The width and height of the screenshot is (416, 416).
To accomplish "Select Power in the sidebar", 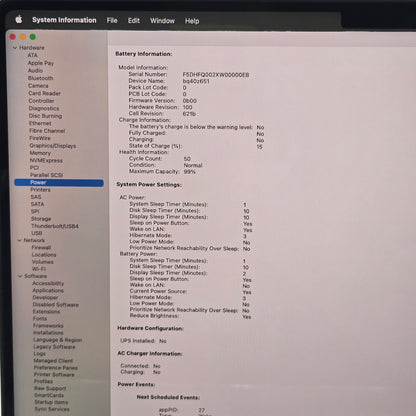I will pos(59,182).
